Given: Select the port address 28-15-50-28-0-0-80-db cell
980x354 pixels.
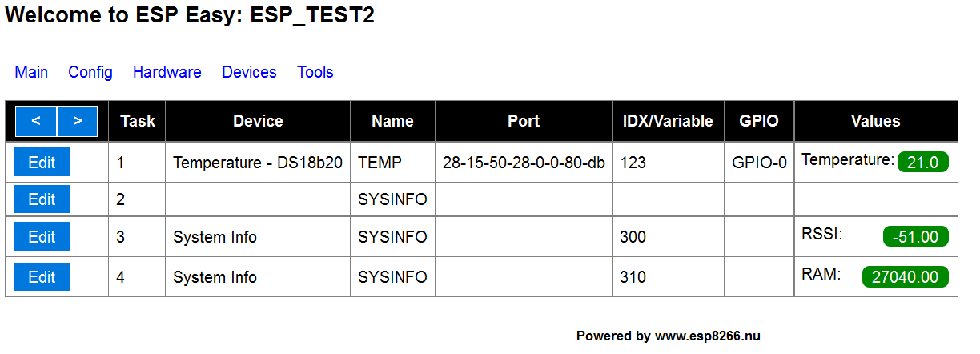Looking at the screenshot, I should [x=524, y=163].
